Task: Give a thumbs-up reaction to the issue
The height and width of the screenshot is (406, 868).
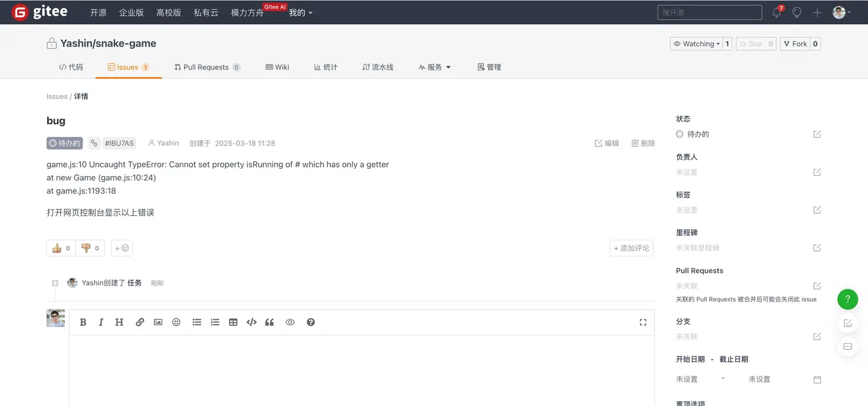Action: click(x=60, y=247)
